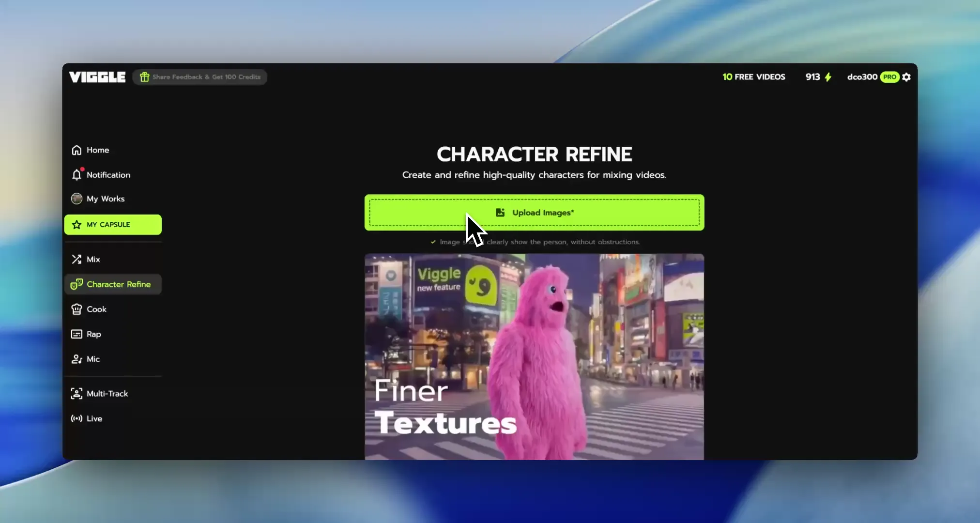The width and height of the screenshot is (980, 523).
Task: Click the MY CAPSULE button
Action: pos(113,225)
